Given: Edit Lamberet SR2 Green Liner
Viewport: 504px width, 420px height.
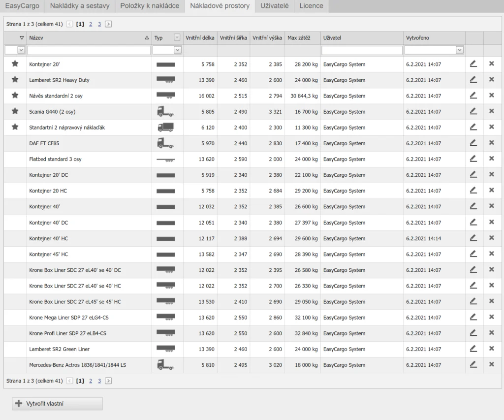Looking at the screenshot, I should pos(473,349).
